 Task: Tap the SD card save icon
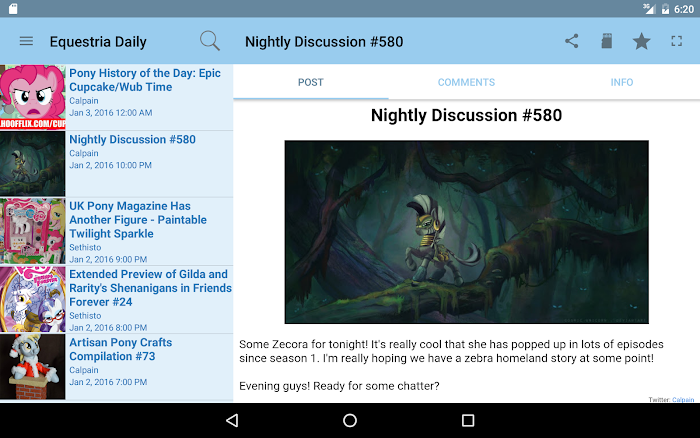tap(606, 41)
